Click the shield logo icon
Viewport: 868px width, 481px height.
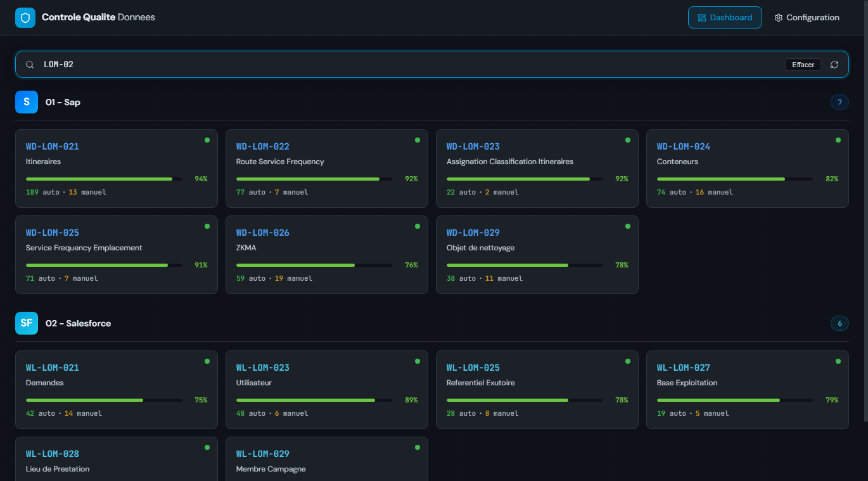pos(25,18)
